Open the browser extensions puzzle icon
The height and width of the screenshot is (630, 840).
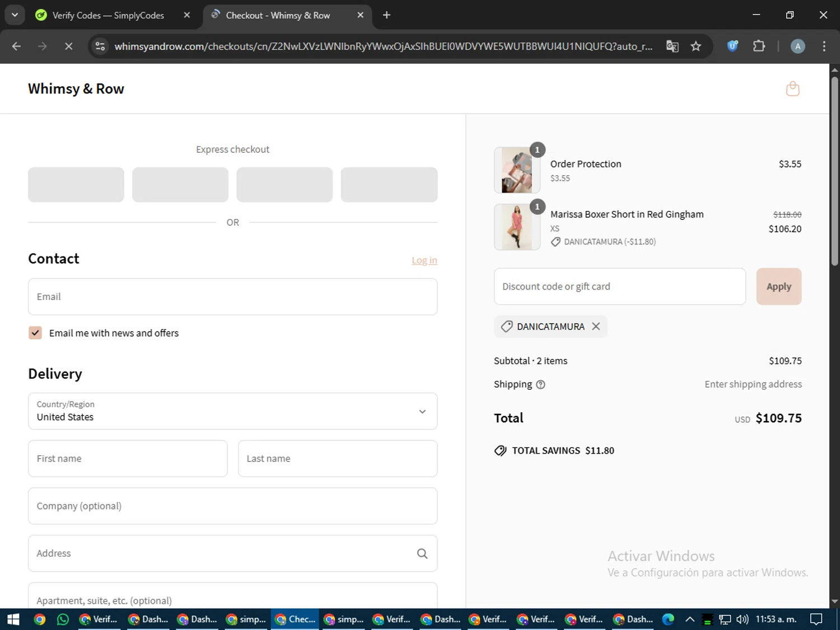point(759,46)
